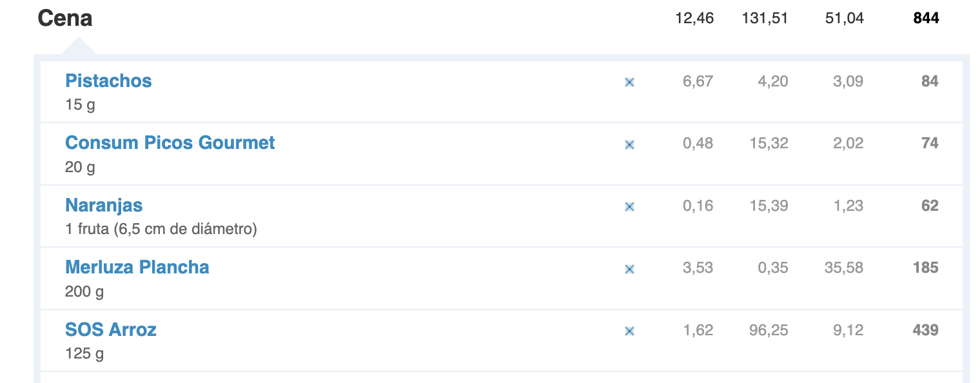Click the 200 g portion of Merluza
This screenshot has width=980, height=383.
[84, 291]
